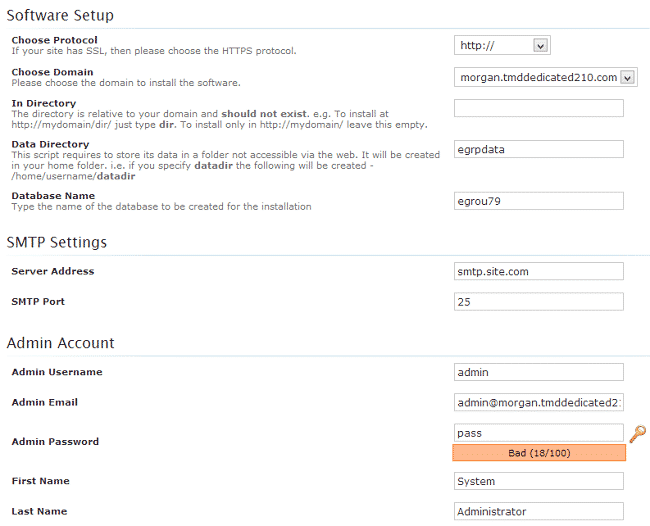Click the Database Name label
Screen dimensions: 650x526
pos(53,196)
